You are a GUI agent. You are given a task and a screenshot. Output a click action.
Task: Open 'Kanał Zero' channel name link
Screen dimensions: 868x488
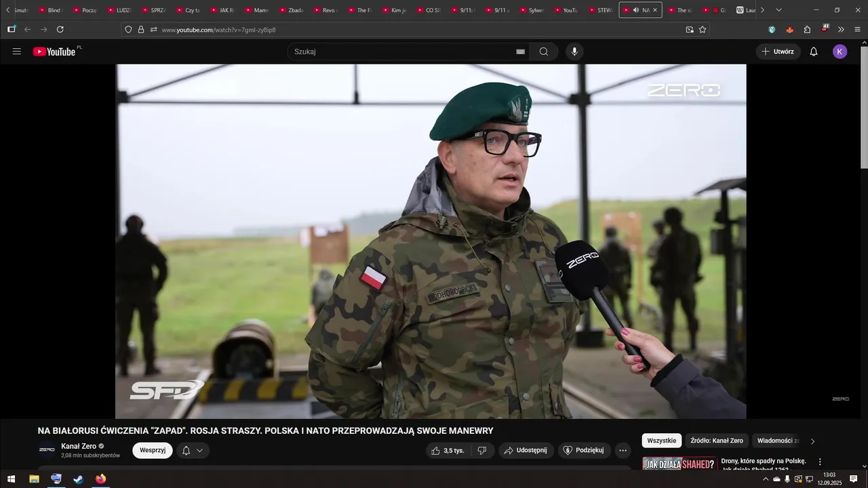click(x=79, y=446)
